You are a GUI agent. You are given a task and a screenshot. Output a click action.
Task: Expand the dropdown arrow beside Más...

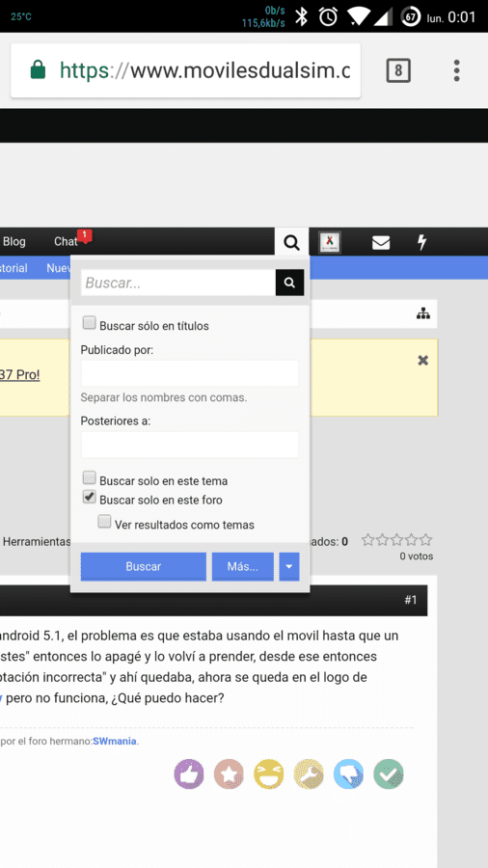pos(289,567)
